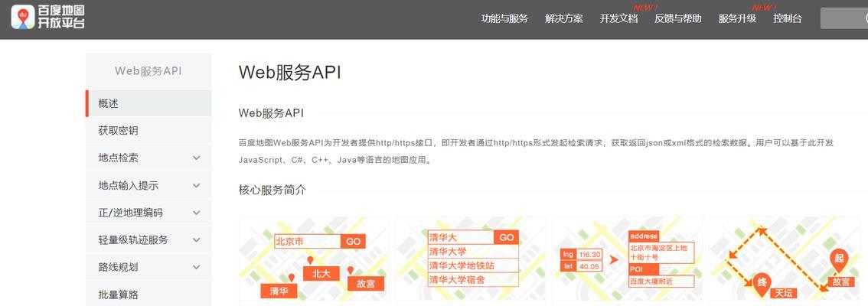This screenshot has height=306, width=868.
Task: Click the search box in the header
Action: click(x=844, y=18)
